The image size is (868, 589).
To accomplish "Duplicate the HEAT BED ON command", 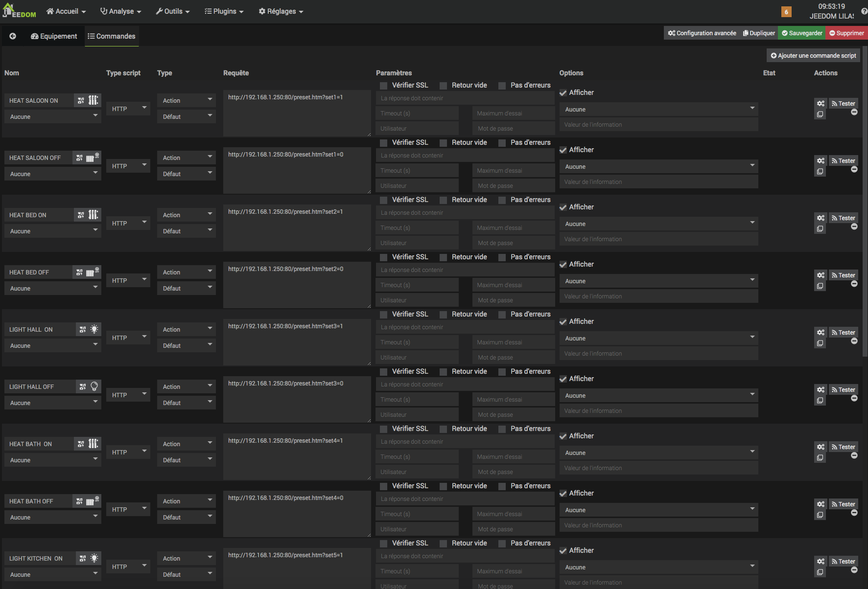I will (x=820, y=229).
